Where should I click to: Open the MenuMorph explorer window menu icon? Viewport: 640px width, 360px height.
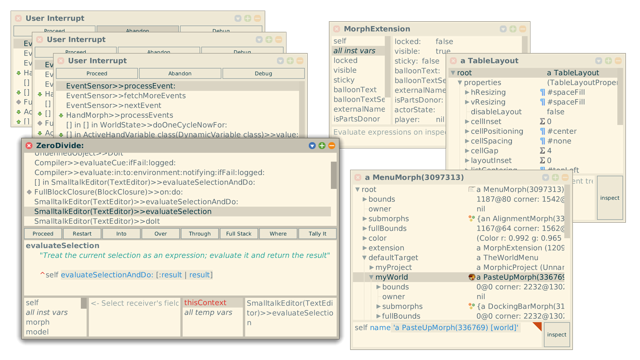[545, 178]
